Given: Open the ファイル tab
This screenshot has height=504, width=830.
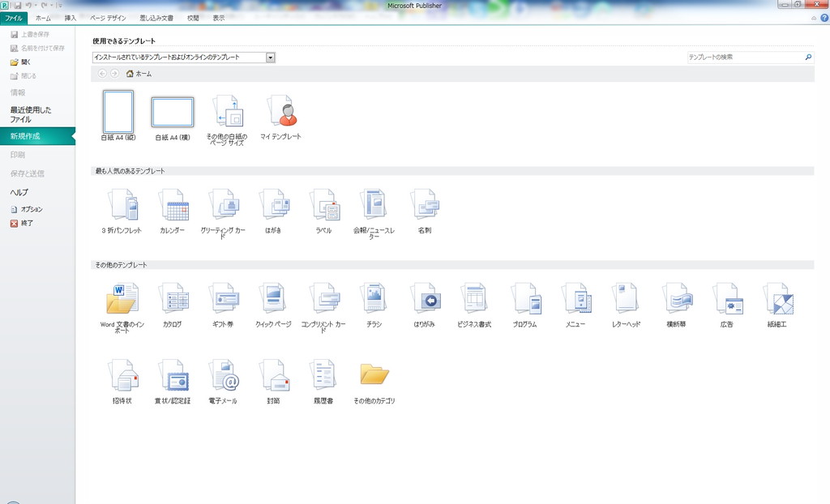Looking at the screenshot, I should pyautogui.click(x=14, y=18).
